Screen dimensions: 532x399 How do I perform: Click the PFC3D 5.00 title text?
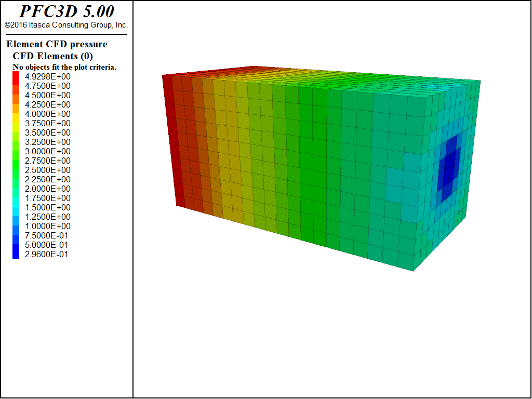click(66, 11)
